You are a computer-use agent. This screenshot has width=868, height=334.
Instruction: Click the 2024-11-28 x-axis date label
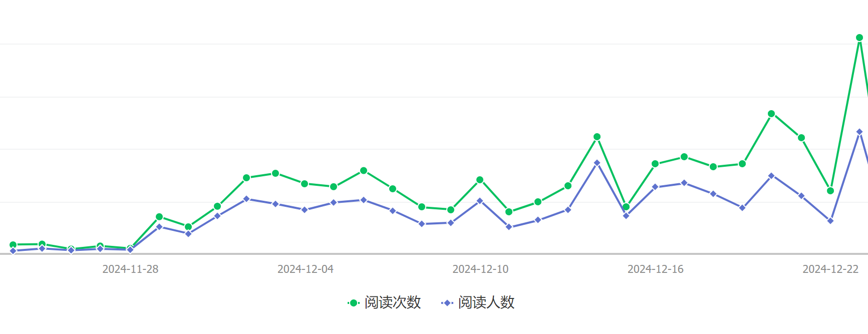130,269
